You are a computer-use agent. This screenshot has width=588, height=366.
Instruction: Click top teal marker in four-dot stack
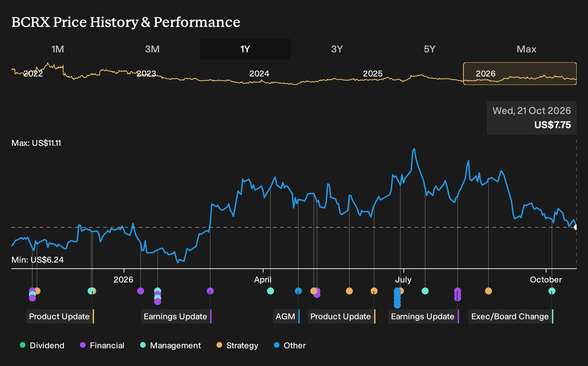pyautogui.click(x=157, y=291)
